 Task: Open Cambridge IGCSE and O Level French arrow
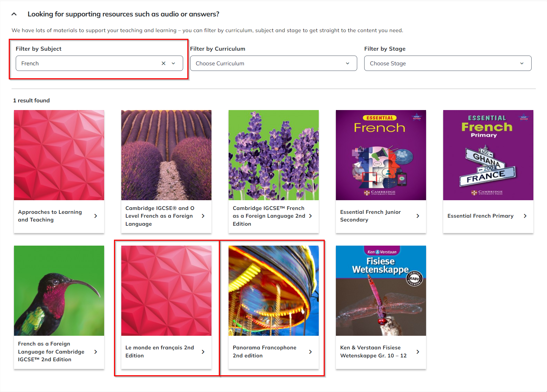[x=203, y=216]
